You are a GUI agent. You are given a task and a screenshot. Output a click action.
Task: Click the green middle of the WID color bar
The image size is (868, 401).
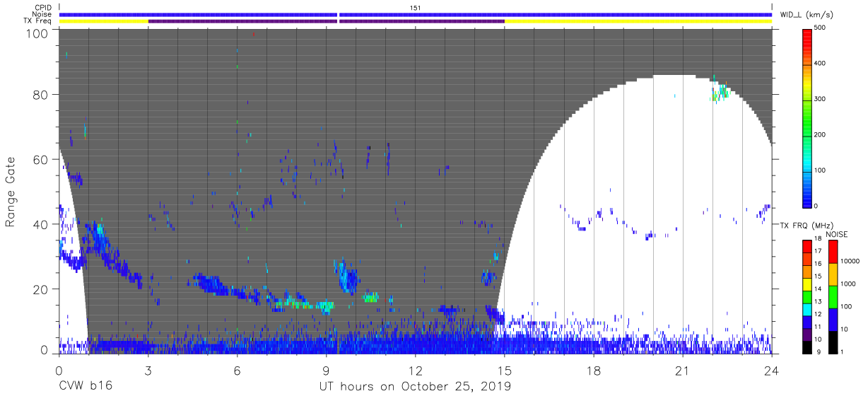point(807,120)
